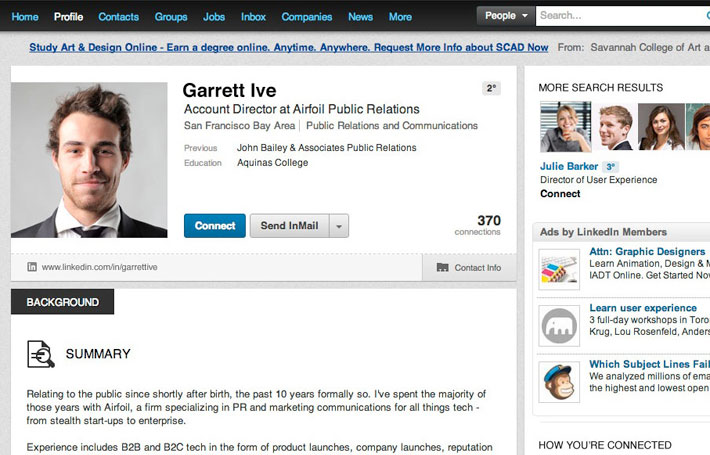Screen dimensions: 710x455
Task: Click the Graphic Designers ad thumbnail
Action: 559,269
